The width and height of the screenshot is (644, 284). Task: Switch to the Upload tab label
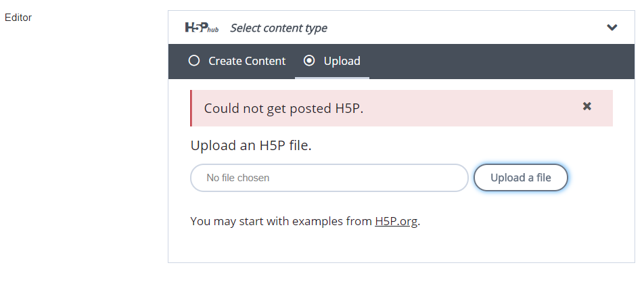[342, 61]
